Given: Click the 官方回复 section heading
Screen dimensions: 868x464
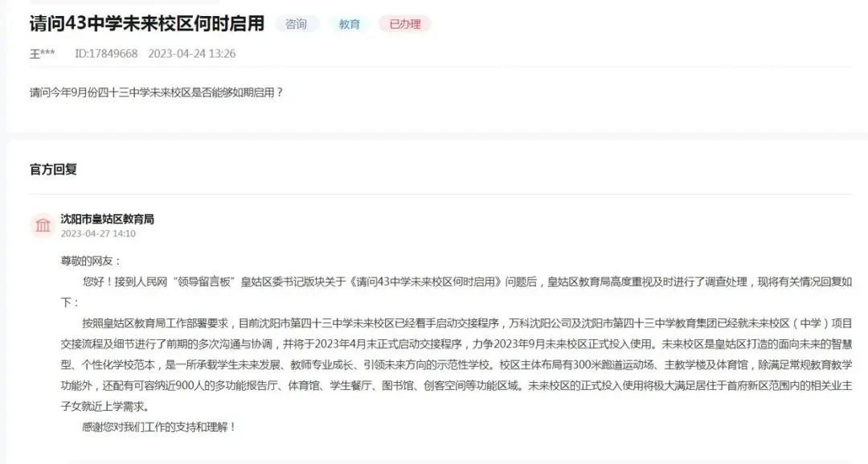Looking at the screenshot, I should point(53,170).
